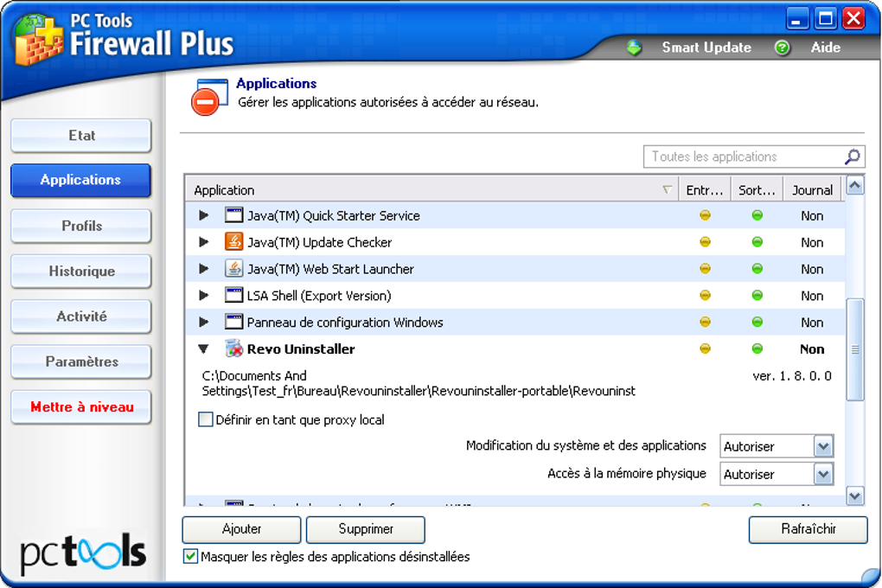The image size is (882, 588).
Task: Open the Etat section
Action: 81,136
